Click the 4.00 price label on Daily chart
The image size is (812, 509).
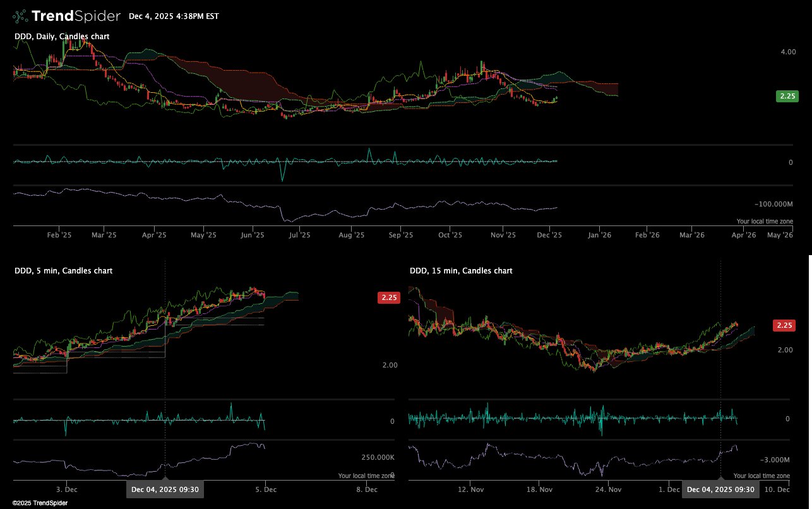pos(787,52)
